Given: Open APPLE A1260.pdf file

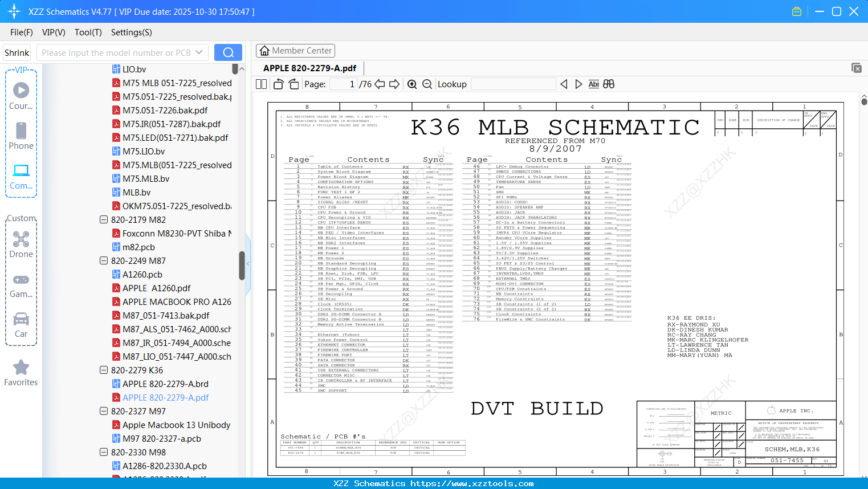Looking at the screenshot, I should click(x=156, y=288).
